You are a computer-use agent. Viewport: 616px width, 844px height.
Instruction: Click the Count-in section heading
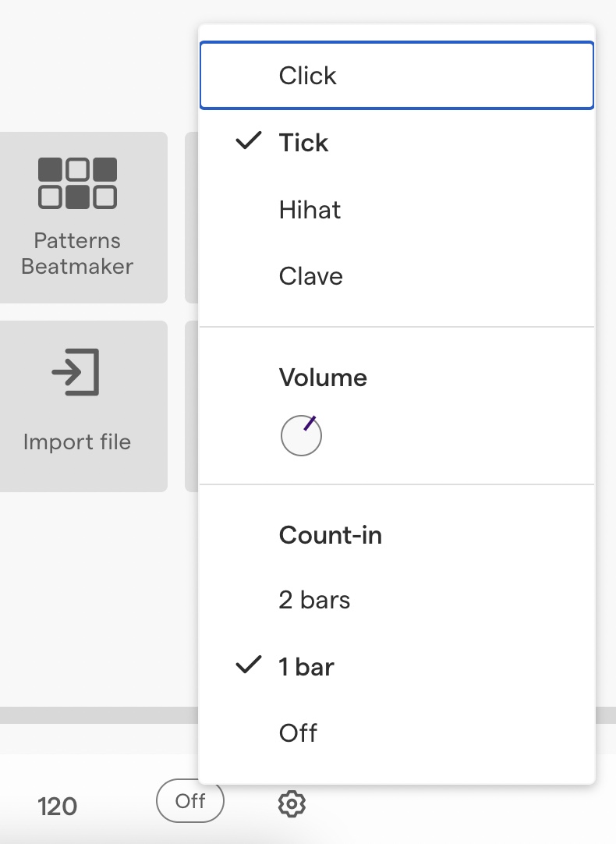[x=330, y=535]
